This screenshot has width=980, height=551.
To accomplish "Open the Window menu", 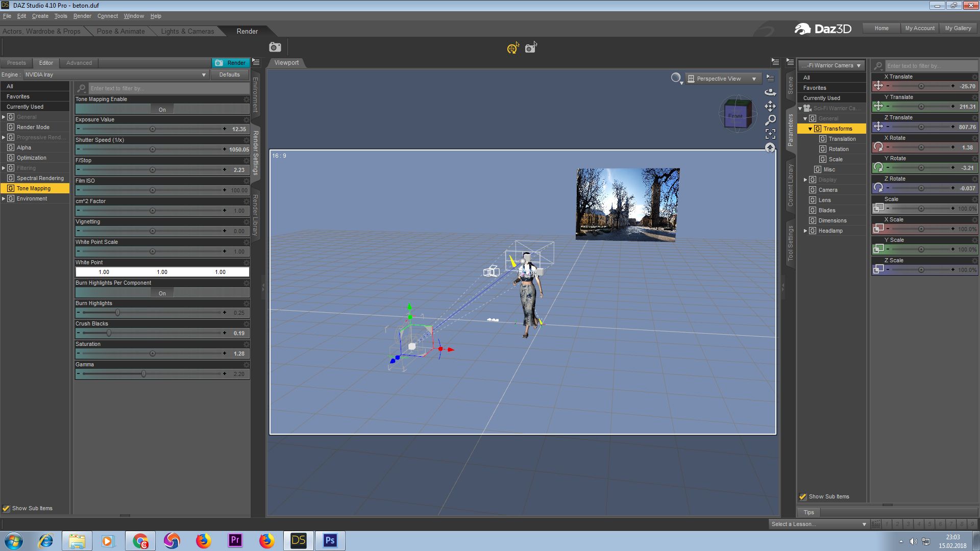I will pyautogui.click(x=134, y=16).
